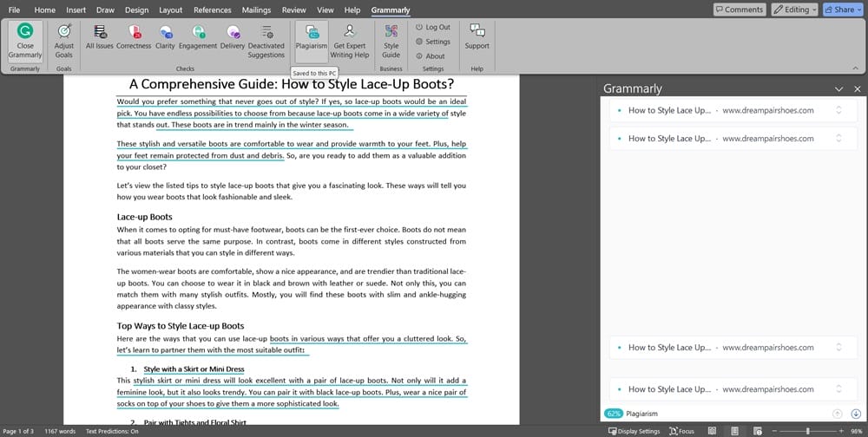This screenshot has height=437, width=868.
Task: Open the Share dropdown
Action: click(843, 10)
